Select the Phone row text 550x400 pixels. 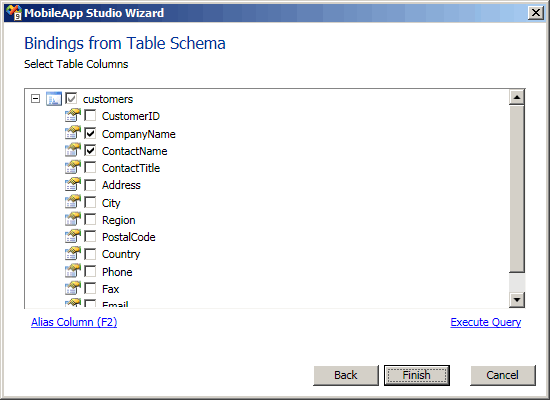117,272
